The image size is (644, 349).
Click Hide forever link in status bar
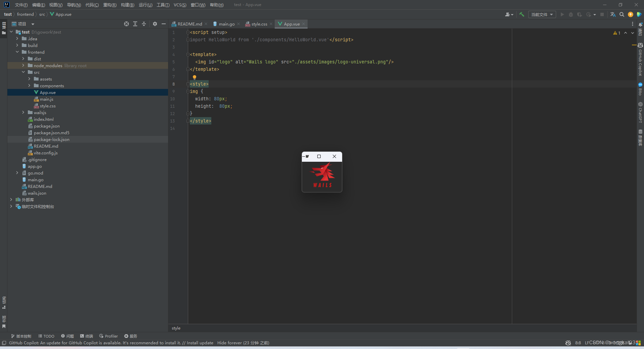click(229, 343)
